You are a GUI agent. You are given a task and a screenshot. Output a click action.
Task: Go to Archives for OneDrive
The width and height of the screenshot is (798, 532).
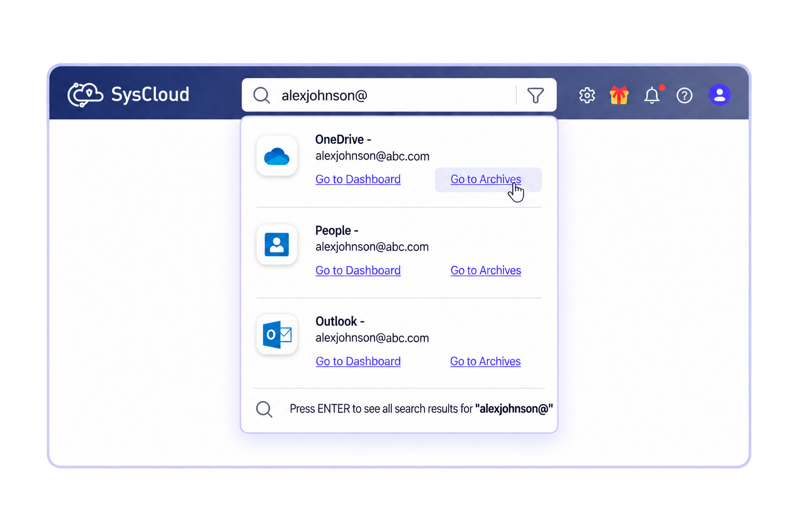pos(486,179)
